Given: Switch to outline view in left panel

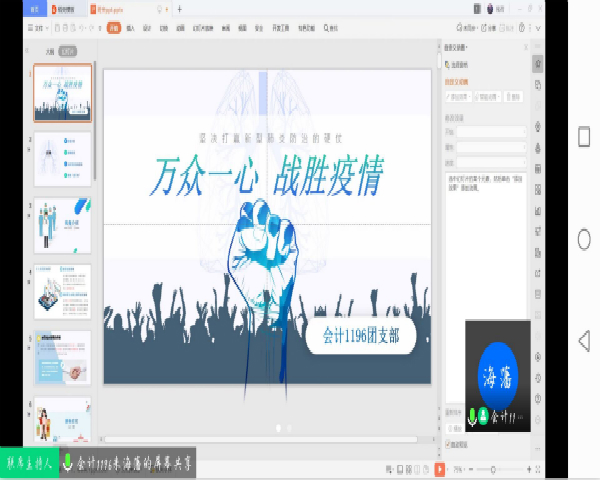Looking at the screenshot, I should pos(50,52).
